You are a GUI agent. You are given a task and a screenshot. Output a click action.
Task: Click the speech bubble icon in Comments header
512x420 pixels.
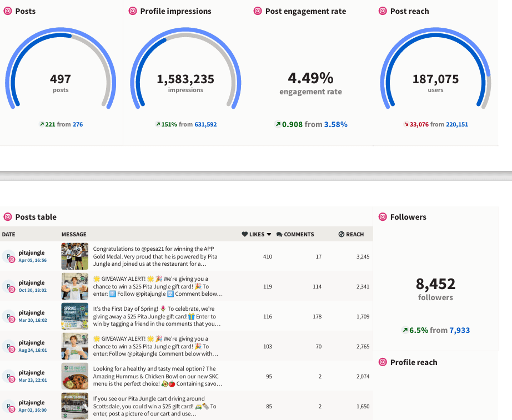[x=279, y=235]
